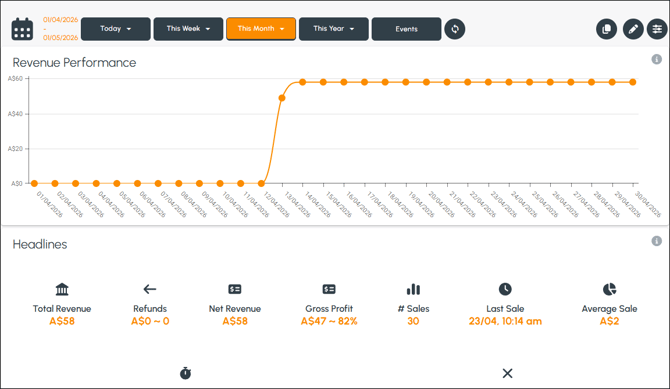Screen dimensions: 670x389
Task: Open the This Week dropdown
Action: [188, 29]
